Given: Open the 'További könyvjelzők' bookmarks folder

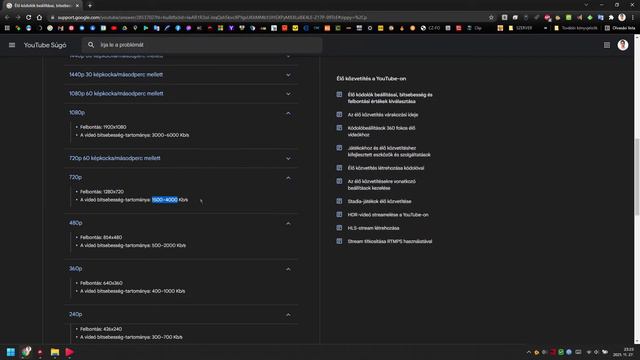Looking at the screenshot, I should tap(576, 28).
